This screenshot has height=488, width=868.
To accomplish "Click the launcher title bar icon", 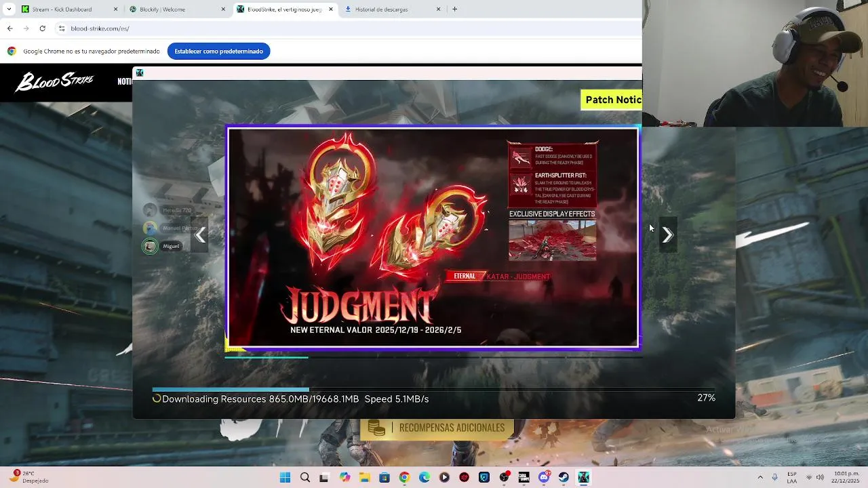I will point(140,73).
